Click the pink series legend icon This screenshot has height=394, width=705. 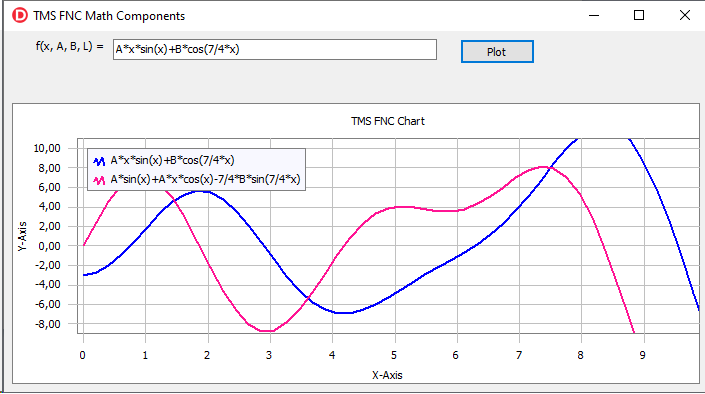99,180
